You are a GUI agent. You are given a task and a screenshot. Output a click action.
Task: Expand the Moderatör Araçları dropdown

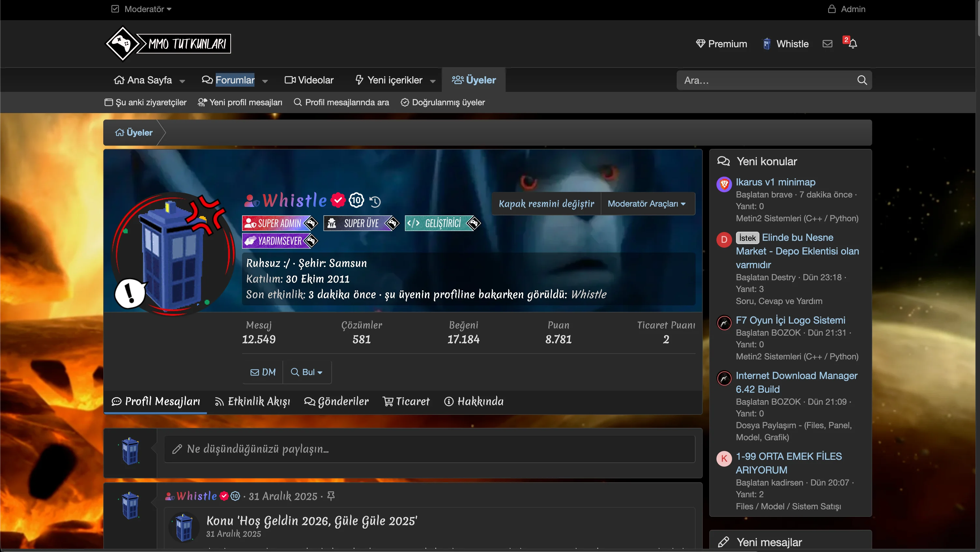[x=646, y=204]
